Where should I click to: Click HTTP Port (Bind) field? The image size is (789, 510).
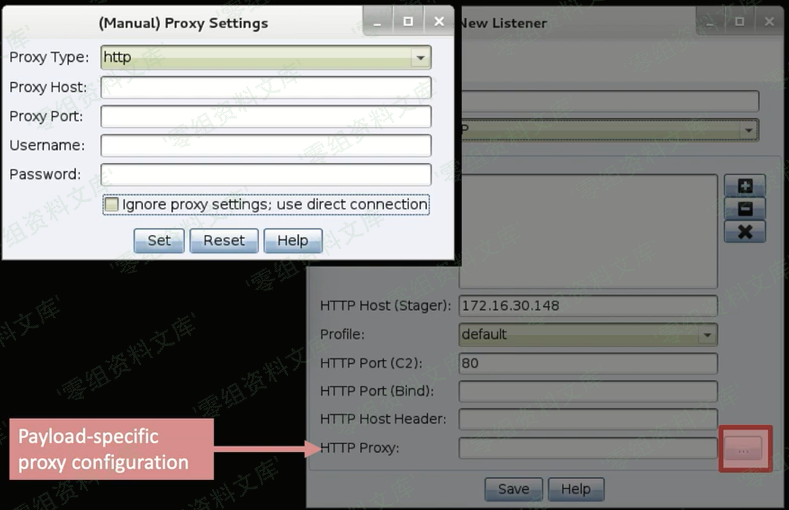(588, 391)
